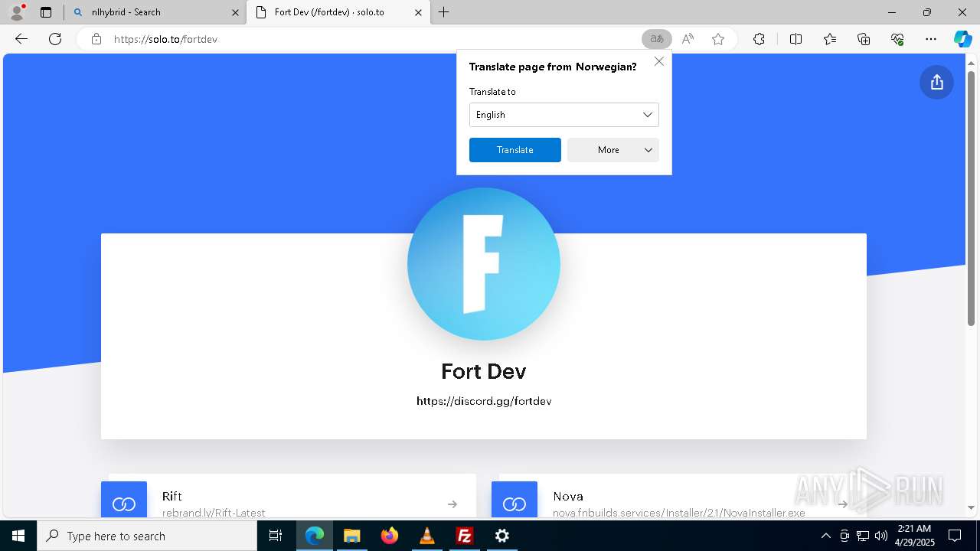Switch to the nlhybrid - Search tab
The image size is (980, 551).
pos(155,12)
